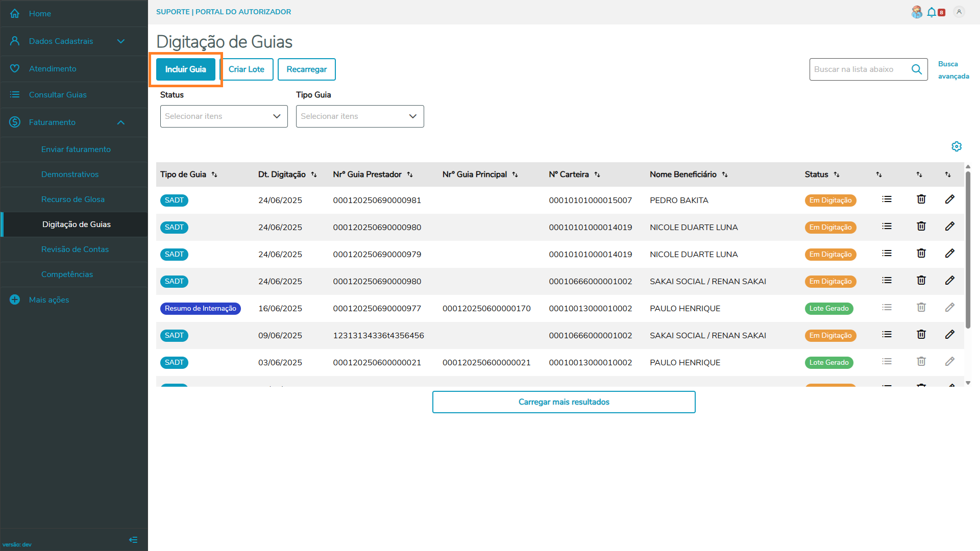Toggle sort on Tipo de Guia column

[x=214, y=174]
